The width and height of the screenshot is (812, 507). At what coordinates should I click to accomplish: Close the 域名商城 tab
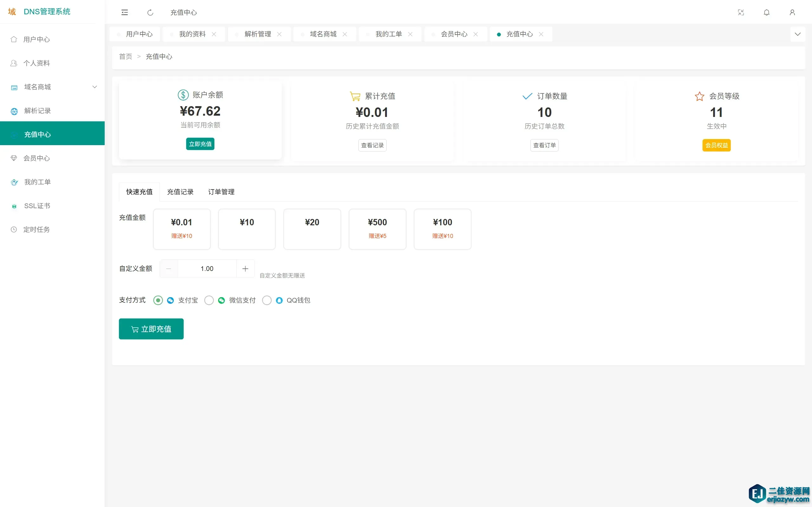344,34
